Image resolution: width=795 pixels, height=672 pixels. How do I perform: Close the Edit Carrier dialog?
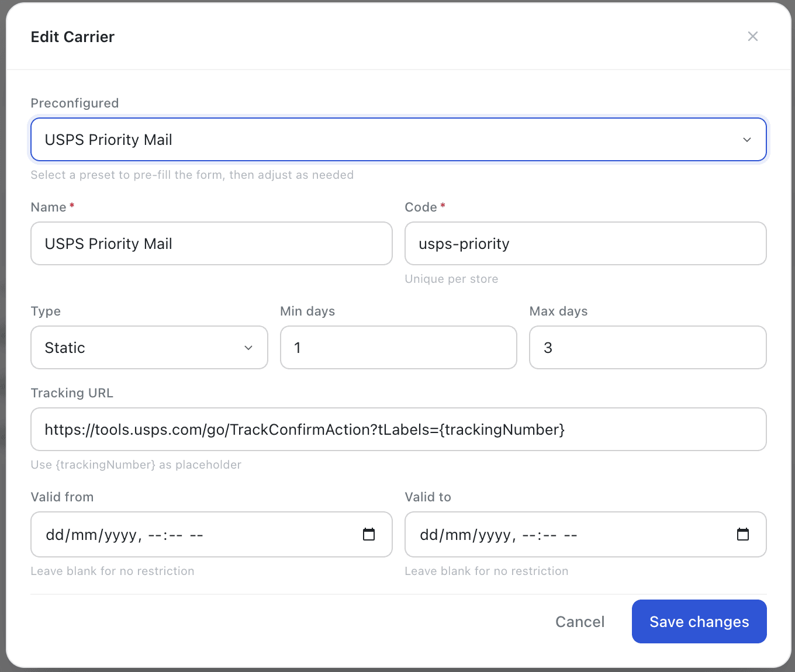tap(753, 36)
